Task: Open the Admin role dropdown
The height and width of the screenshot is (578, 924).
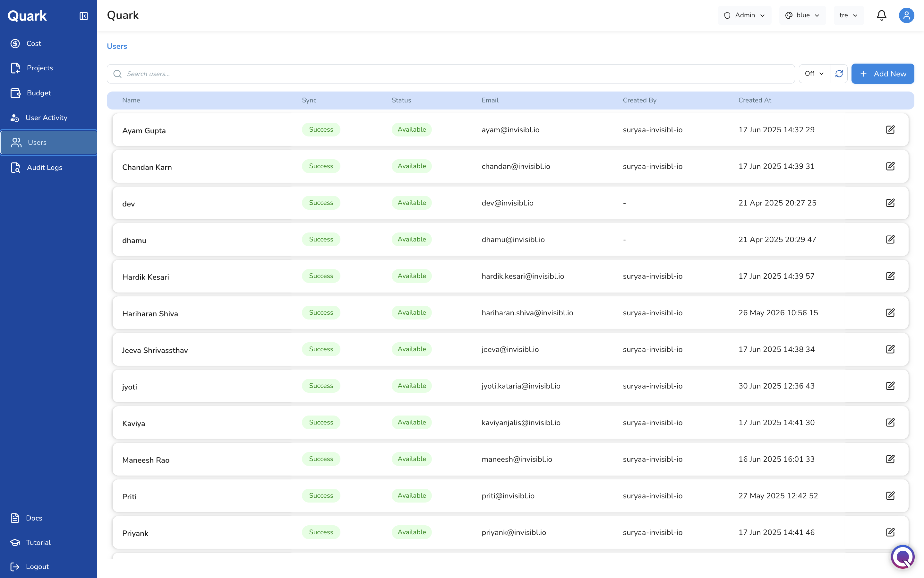Action: [x=744, y=15]
